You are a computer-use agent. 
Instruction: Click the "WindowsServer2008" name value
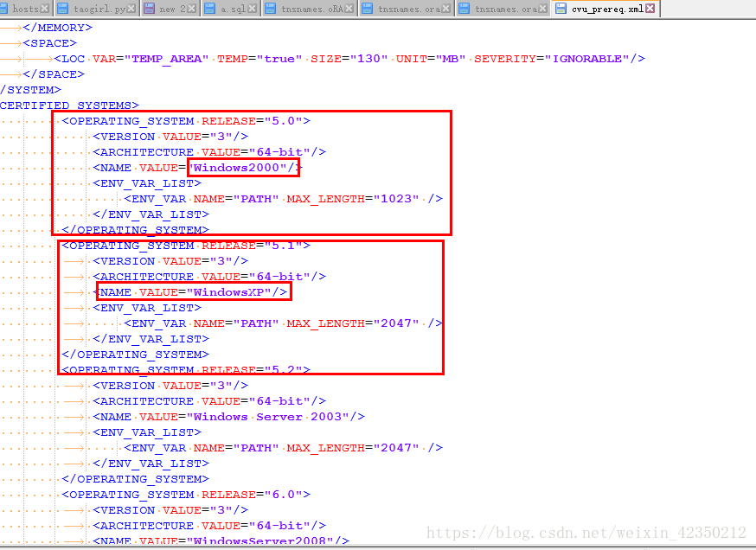(259, 540)
